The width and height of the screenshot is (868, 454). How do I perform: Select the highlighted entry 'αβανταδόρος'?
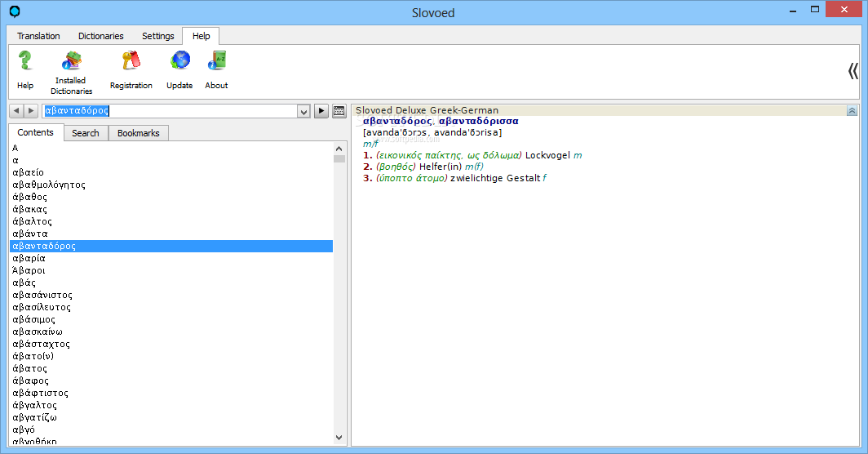pyautogui.click(x=171, y=246)
